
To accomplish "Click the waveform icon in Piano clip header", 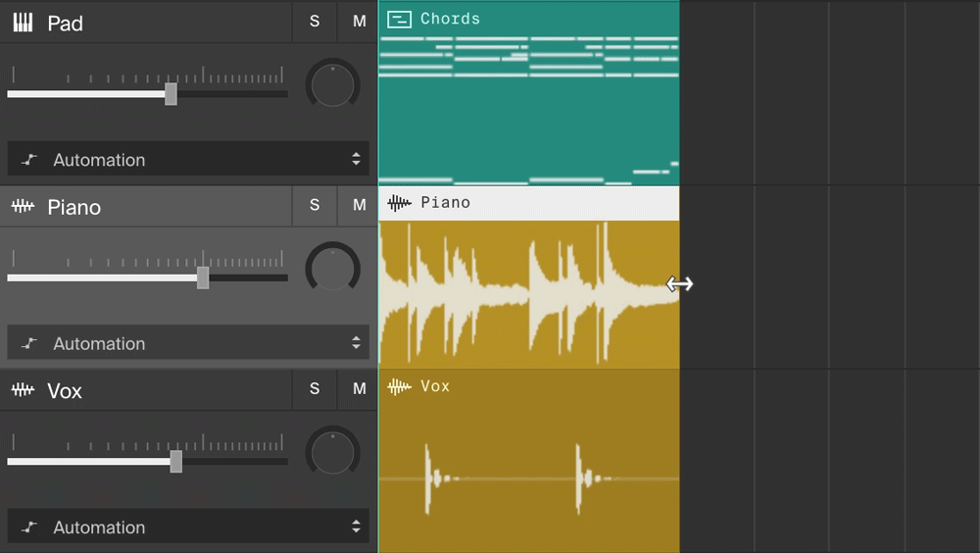I will (399, 203).
